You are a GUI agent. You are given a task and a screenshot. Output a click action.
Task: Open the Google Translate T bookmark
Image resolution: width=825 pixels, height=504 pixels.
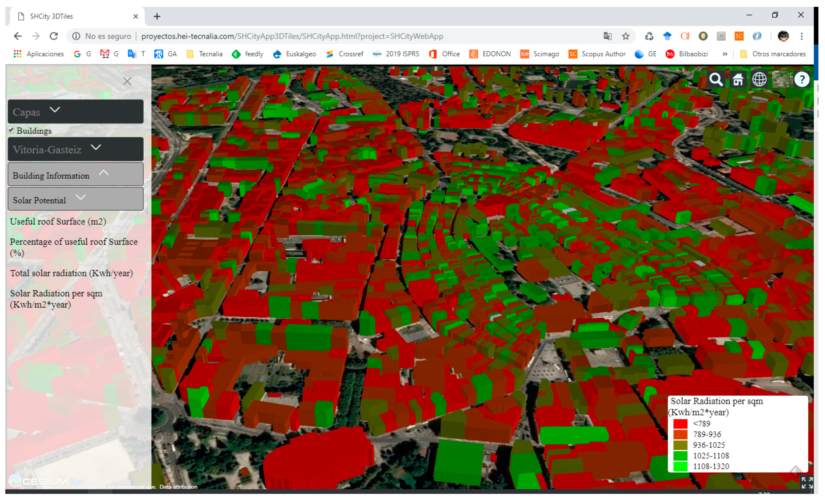[137, 54]
